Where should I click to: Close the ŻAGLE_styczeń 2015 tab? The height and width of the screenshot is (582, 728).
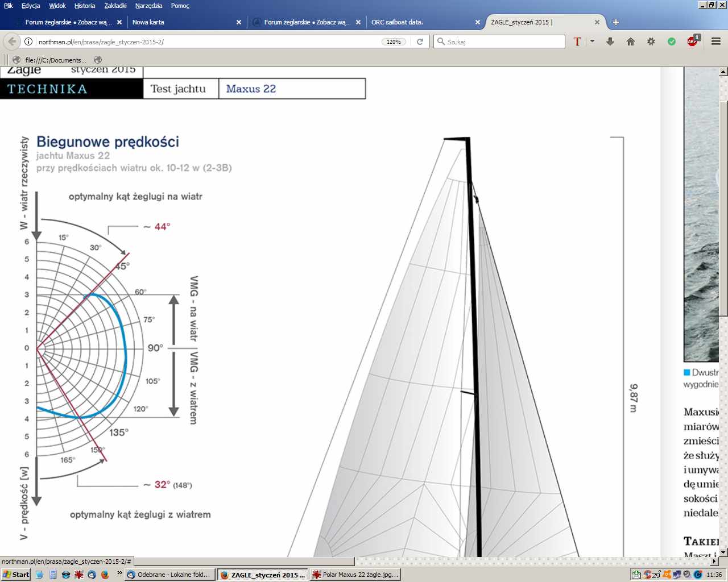(x=597, y=22)
